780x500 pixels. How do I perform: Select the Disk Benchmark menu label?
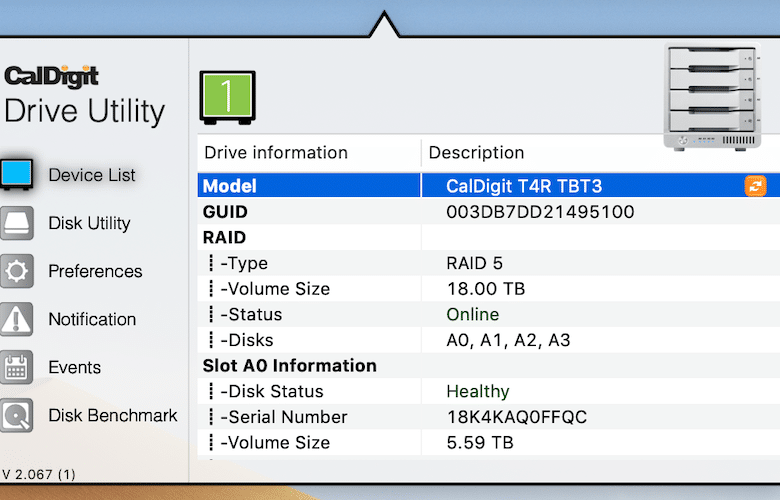click(x=113, y=415)
